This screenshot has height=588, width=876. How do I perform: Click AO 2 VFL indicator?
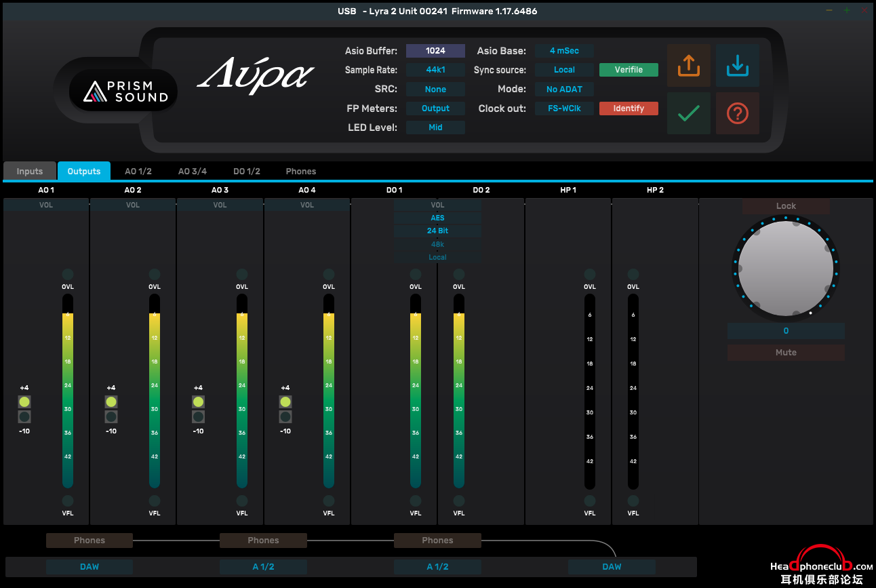point(155,501)
